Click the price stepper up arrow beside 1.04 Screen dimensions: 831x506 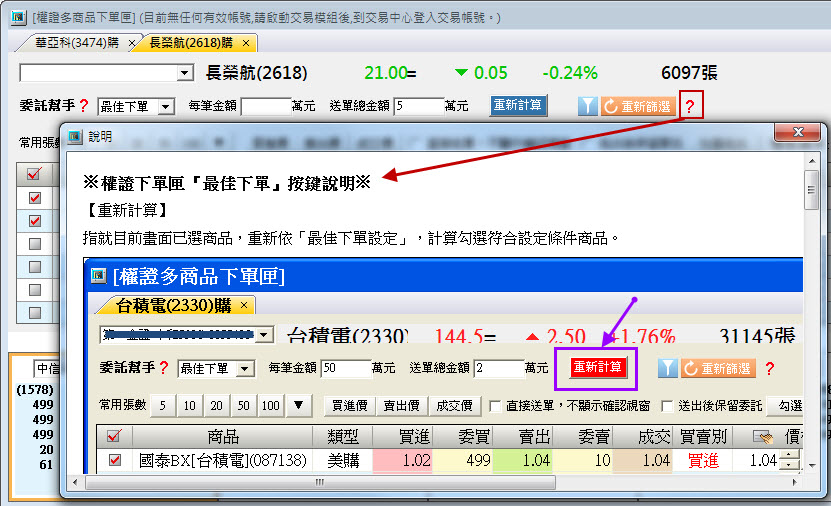click(790, 455)
